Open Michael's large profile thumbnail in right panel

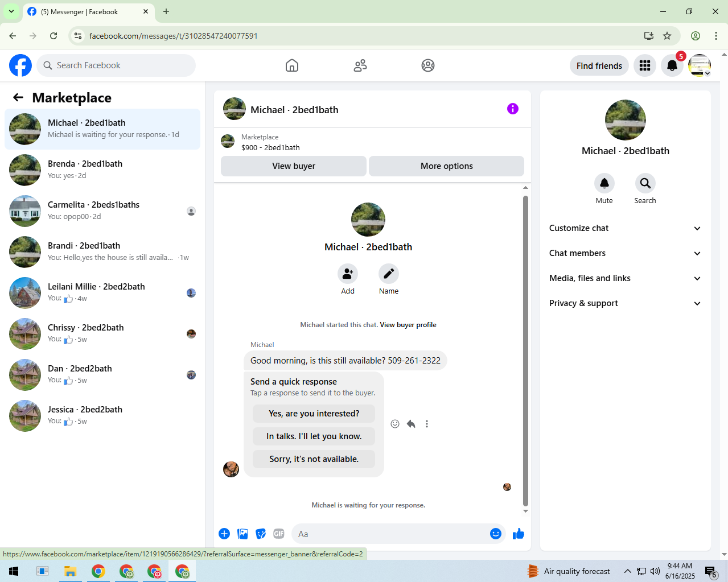pos(626,120)
